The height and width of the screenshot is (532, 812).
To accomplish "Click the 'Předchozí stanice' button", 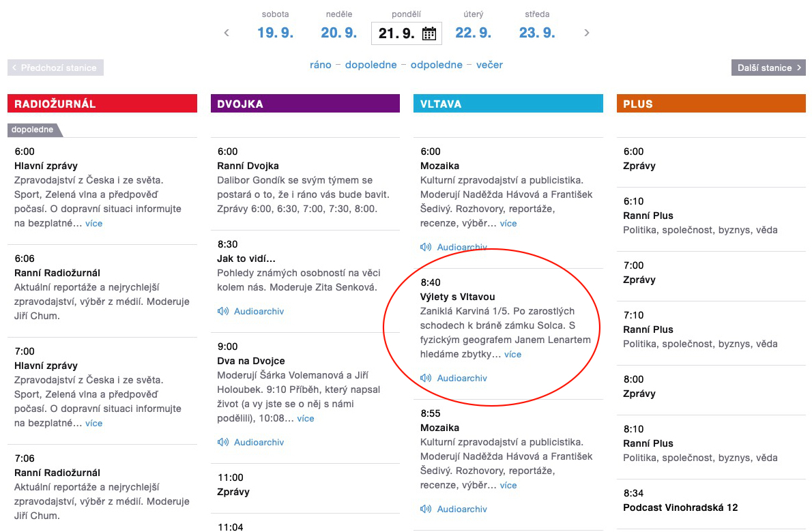I will [x=55, y=68].
